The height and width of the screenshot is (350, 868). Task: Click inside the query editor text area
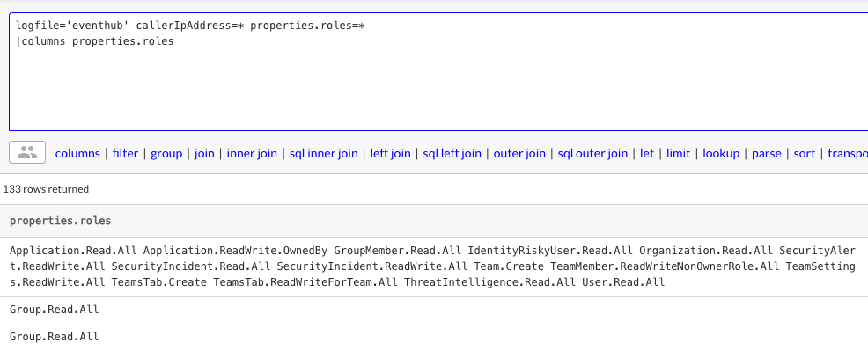438,72
